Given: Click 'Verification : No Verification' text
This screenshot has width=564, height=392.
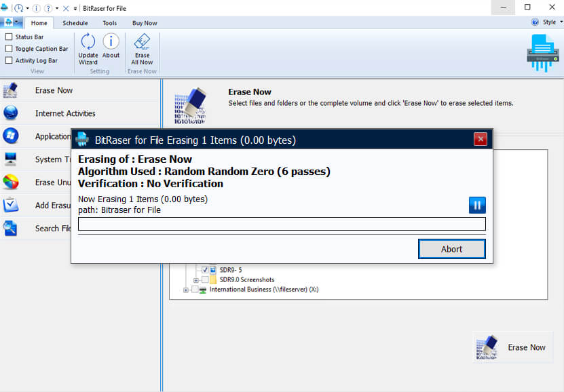Looking at the screenshot, I should coord(151,184).
